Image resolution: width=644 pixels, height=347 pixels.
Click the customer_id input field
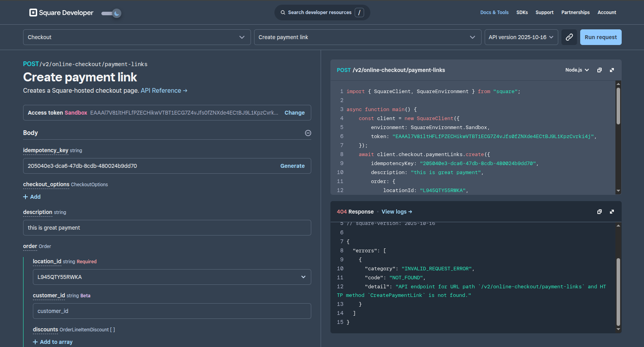pos(172,311)
